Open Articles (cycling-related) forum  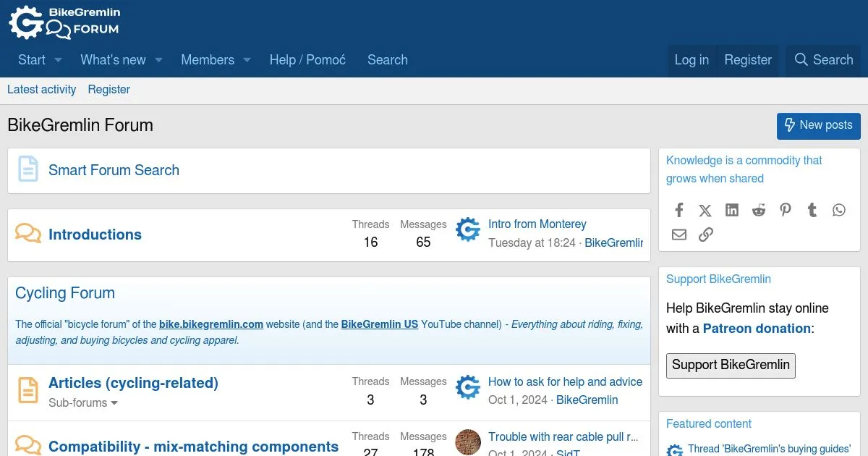(x=133, y=383)
